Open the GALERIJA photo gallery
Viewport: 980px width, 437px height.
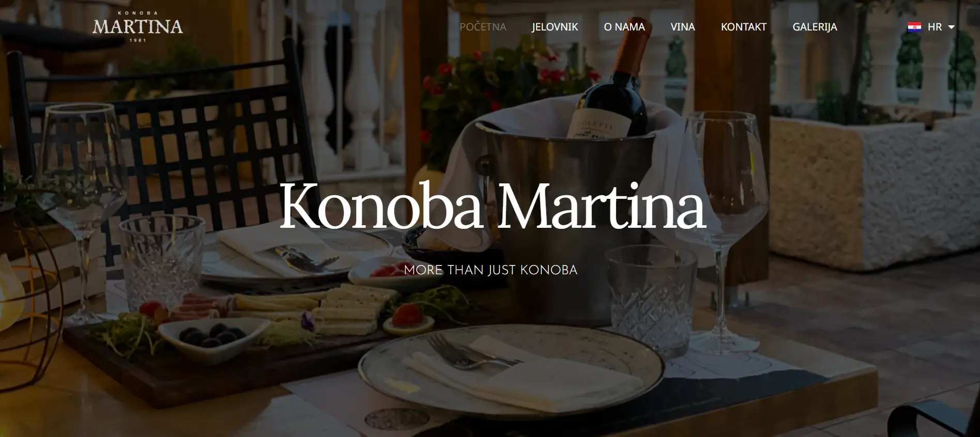(x=815, y=27)
